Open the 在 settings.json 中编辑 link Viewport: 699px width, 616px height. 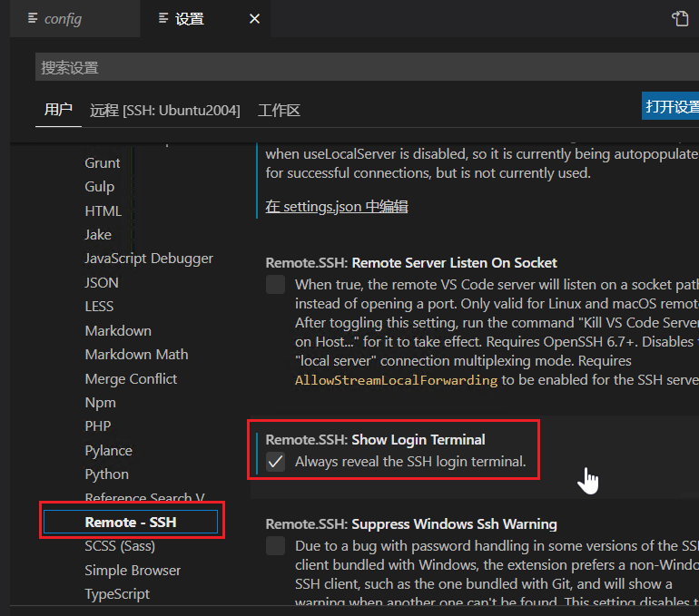click(x=337, y=206)
